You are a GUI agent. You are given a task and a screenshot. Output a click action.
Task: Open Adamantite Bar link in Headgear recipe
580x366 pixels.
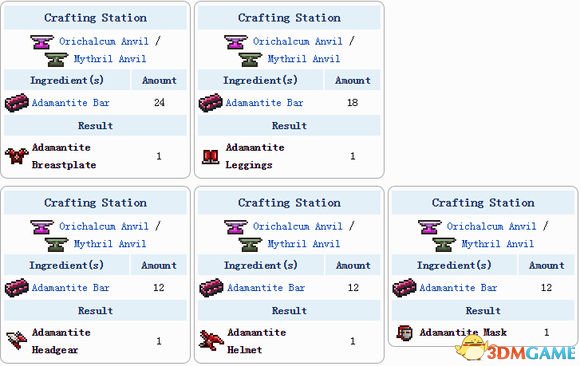pyautogui.click(x=70, y=288)
